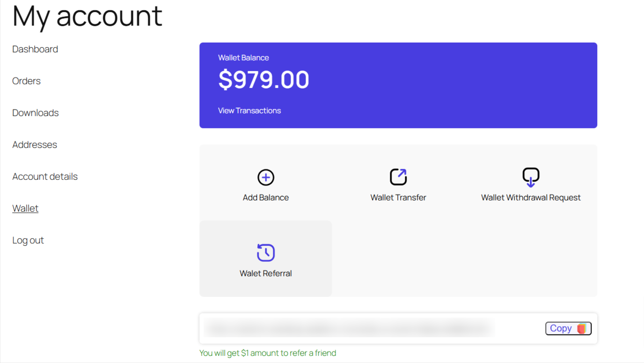The image size is (644, 363).
Task: Log out of the account
Action: tap(28, 240)
